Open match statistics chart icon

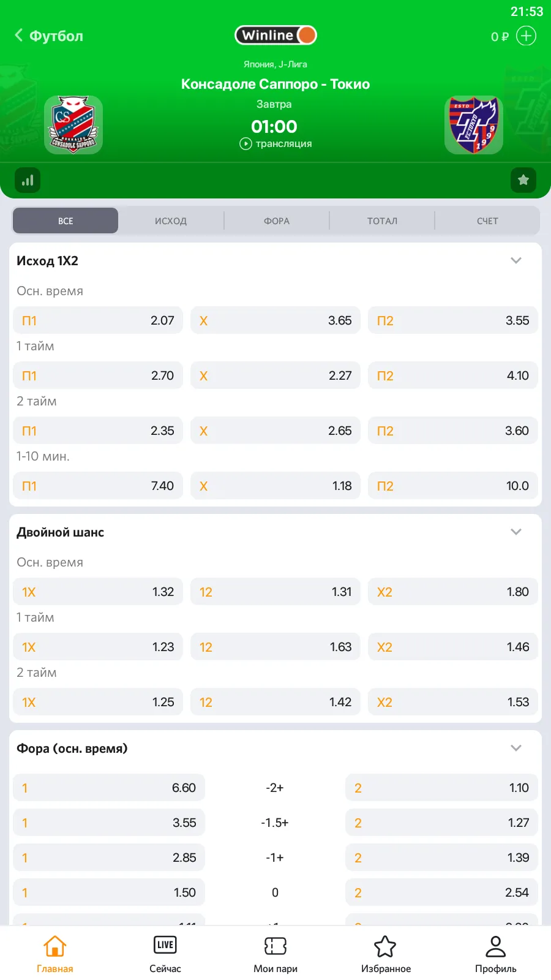click(x=28, y=181)
